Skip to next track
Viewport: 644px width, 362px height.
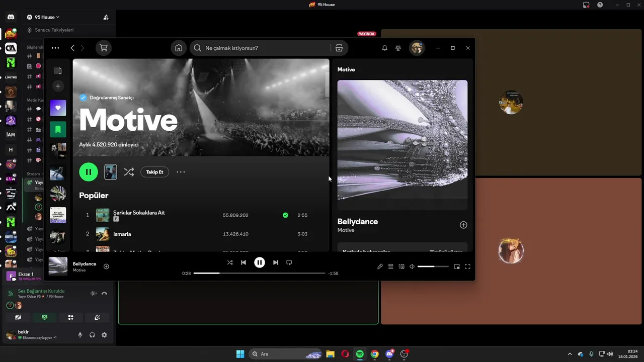pyautogui.click(x=275, y=262)
